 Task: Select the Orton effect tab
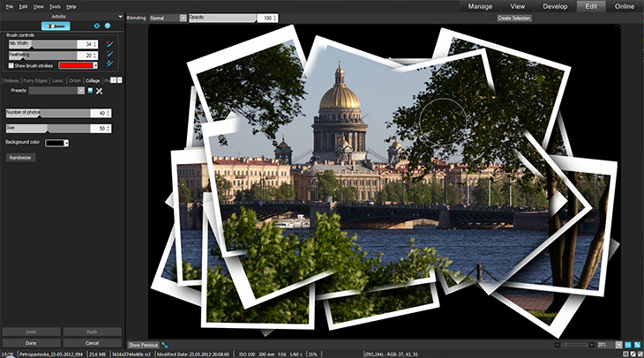pos(75,80)
